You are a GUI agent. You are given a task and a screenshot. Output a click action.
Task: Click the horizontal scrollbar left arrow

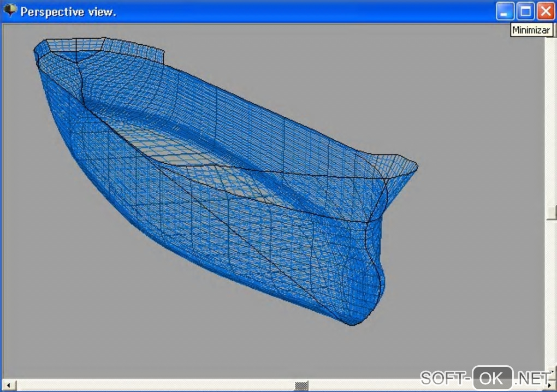click(9, 385)
